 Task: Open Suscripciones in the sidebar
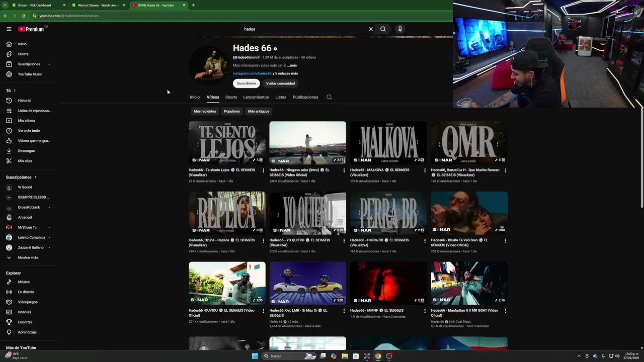[x=29, y=64]
